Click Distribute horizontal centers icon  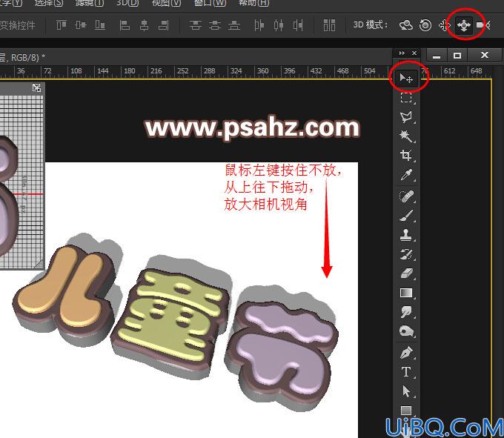[279, 24]
